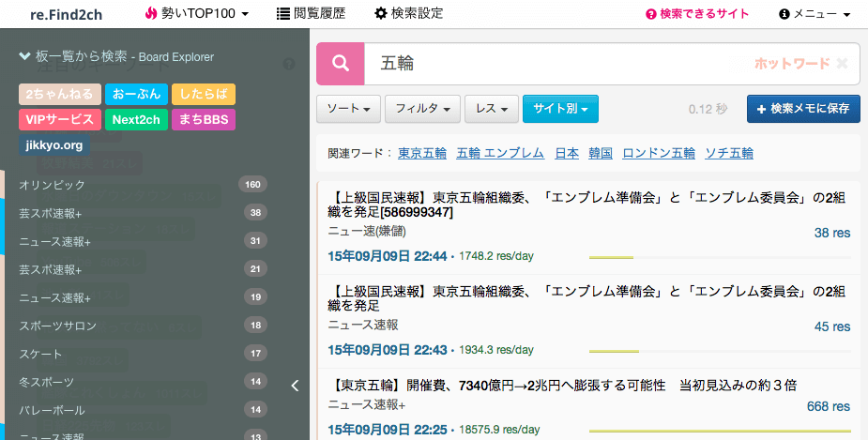Image resolution: width=868 pixels, height=440 pixels.
Task: Open the 開催費 7340億円→2兆円 thread
Action: pos(562,386)
